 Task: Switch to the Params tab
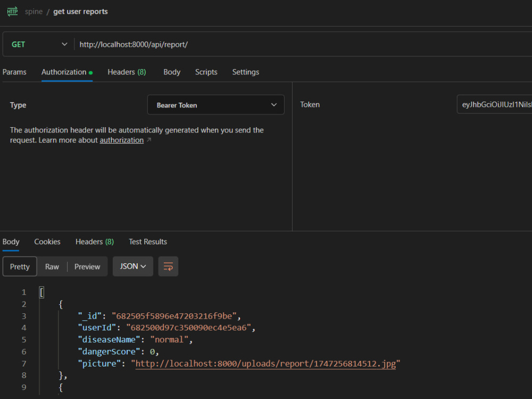click(14, 72)
